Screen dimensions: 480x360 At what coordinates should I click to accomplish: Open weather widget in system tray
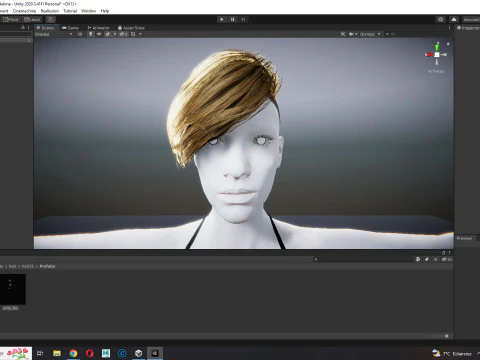[x=452, y=353]
